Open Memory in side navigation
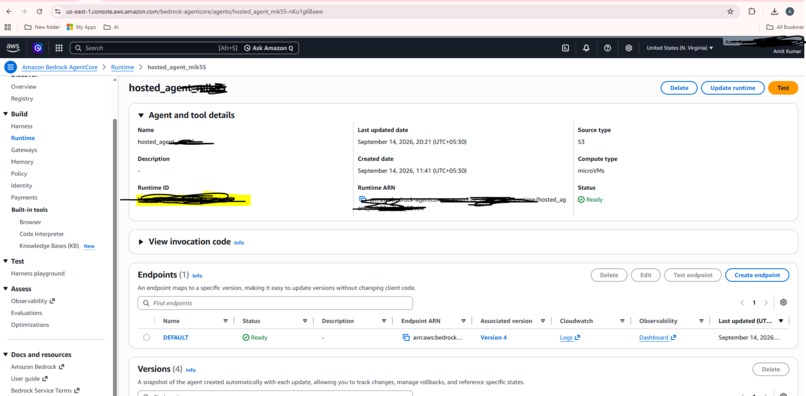Image resolution: width=806 pixels, height=396 pixels. 22,161
